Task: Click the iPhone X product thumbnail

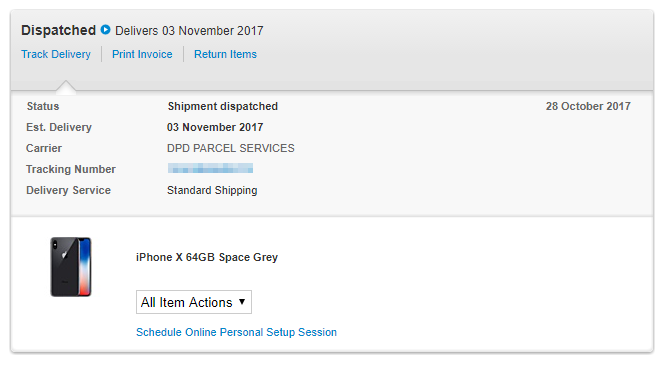Action: (x=71, y=267)
